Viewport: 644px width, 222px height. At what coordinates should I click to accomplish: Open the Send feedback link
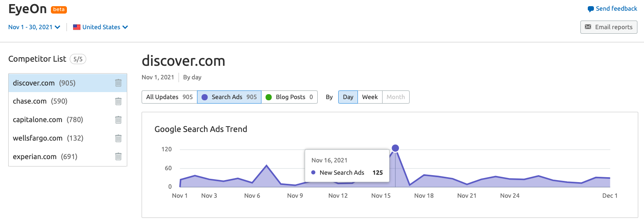click(x=612, y=9)
